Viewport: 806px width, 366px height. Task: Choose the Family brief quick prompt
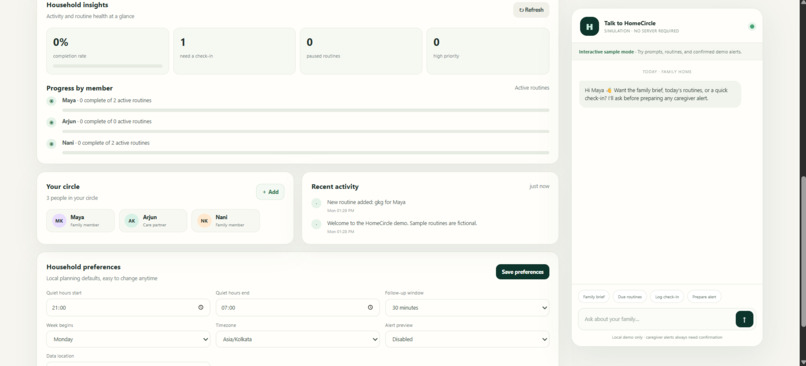[594, 297]
